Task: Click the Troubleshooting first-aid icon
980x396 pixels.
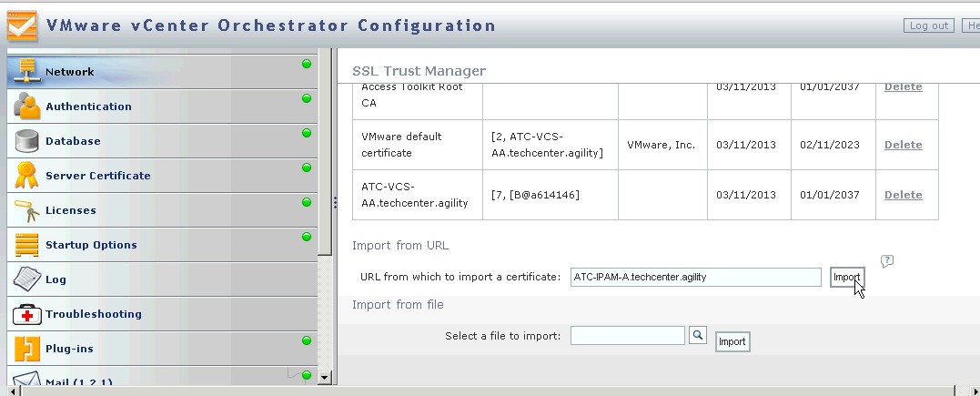Action: click(x=26, y=314)
